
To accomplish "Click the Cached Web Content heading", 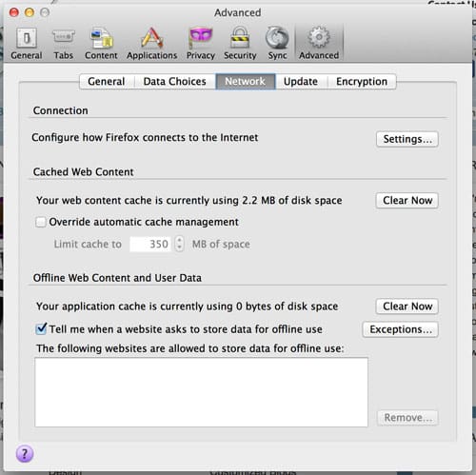I will click(84, 172).
